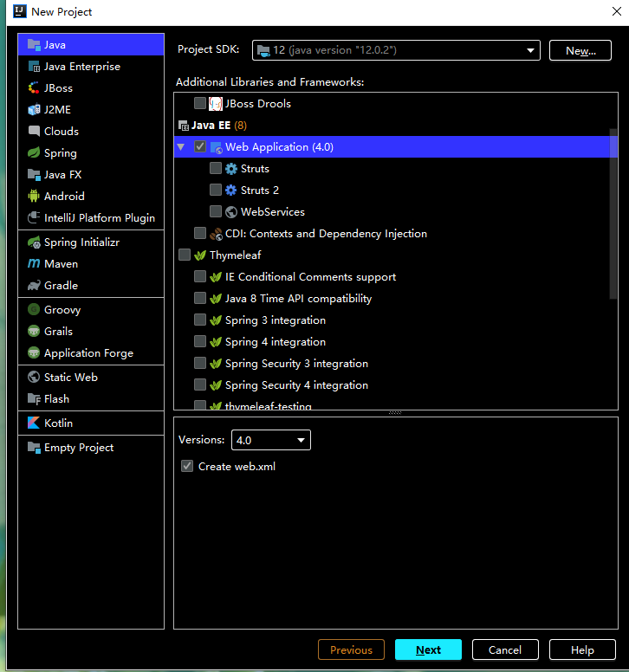Screen dimensions: 629x672
Task: Open the Versions 4.0 dropdown
Action: (x=271, y=440)
